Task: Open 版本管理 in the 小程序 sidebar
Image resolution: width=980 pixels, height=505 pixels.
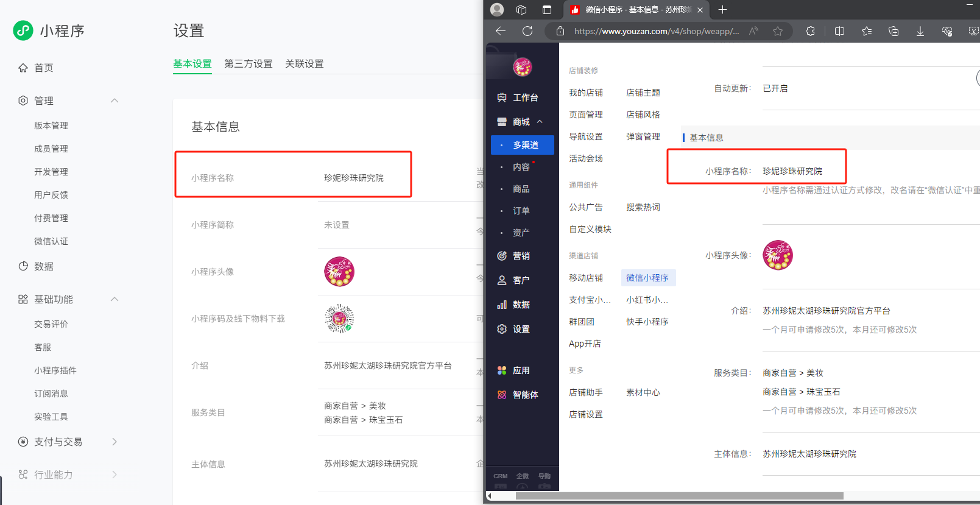Action: point(51,125)
